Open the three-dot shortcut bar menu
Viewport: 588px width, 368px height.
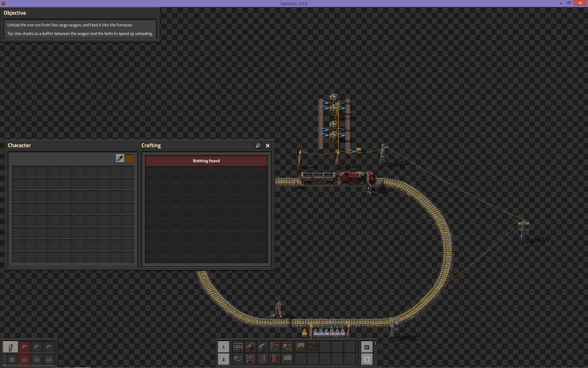click(x=375, y=343)
